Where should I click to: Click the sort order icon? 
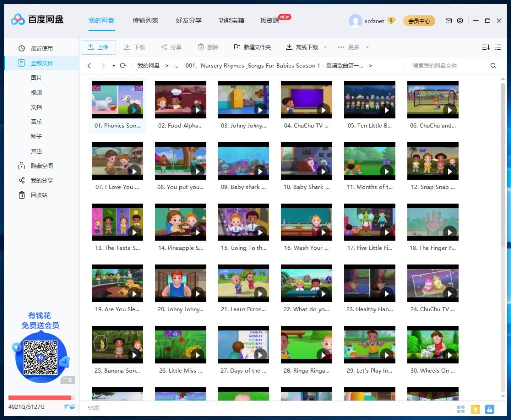[x=486, y=47]
